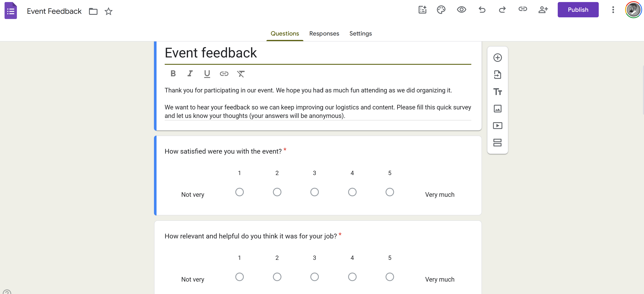Click the Import questions icon
This screenshot has height=294, width=644.
click(x=497, y=75)
